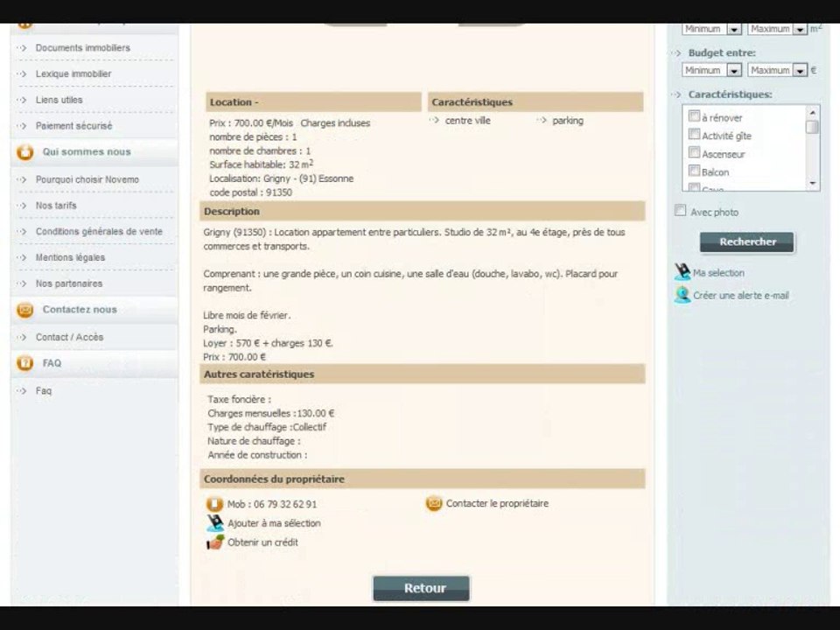Open Pourquoi choisir Novemo

point(87,179)
